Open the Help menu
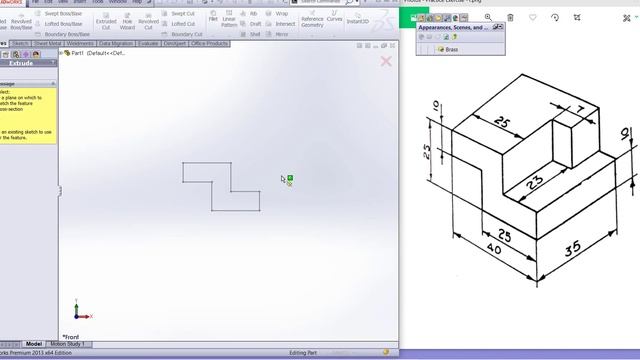 point(138,2)
